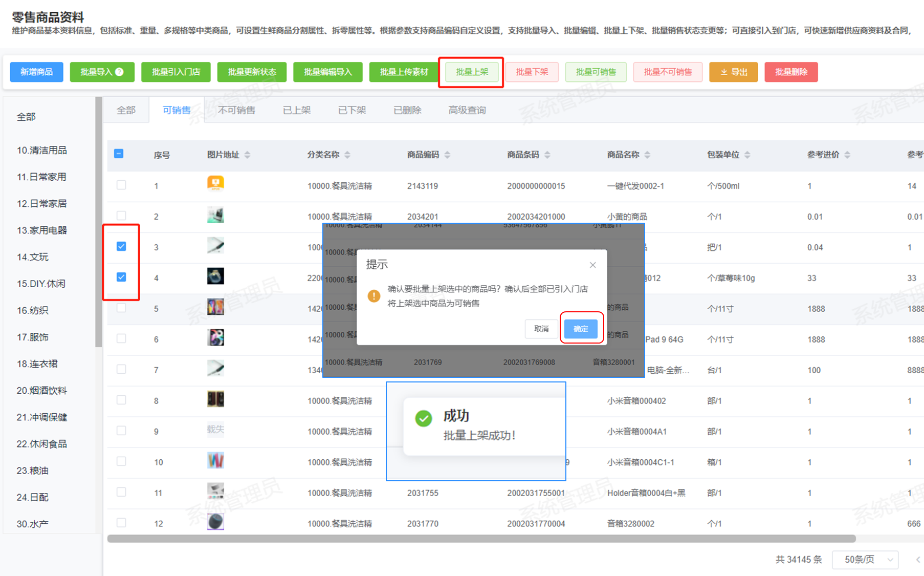Click the 批量上架 button

472,72
